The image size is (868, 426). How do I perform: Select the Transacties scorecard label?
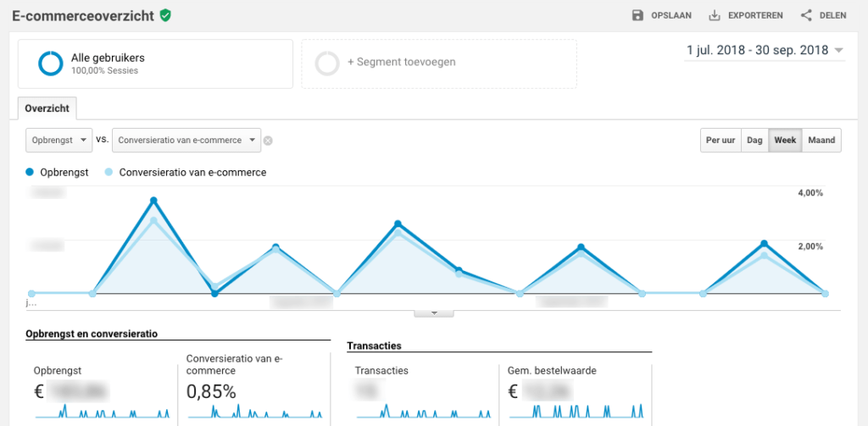click(x=381, y=371)
